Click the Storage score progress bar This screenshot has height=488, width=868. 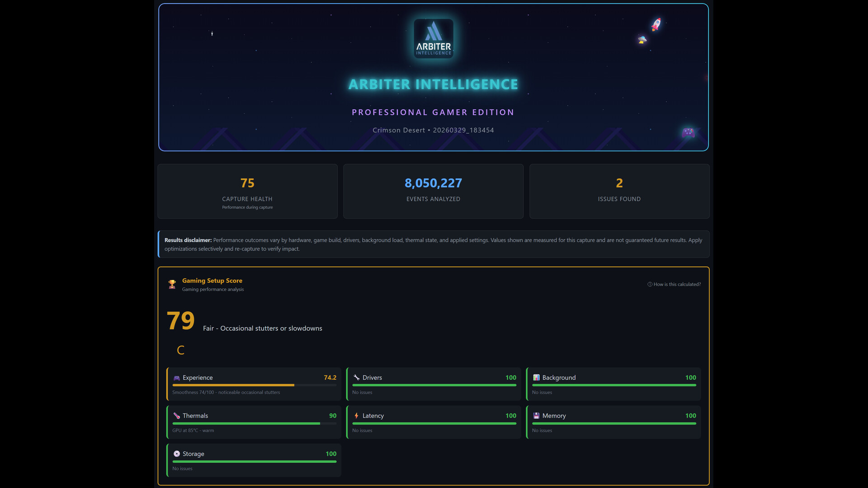point(255,462)
